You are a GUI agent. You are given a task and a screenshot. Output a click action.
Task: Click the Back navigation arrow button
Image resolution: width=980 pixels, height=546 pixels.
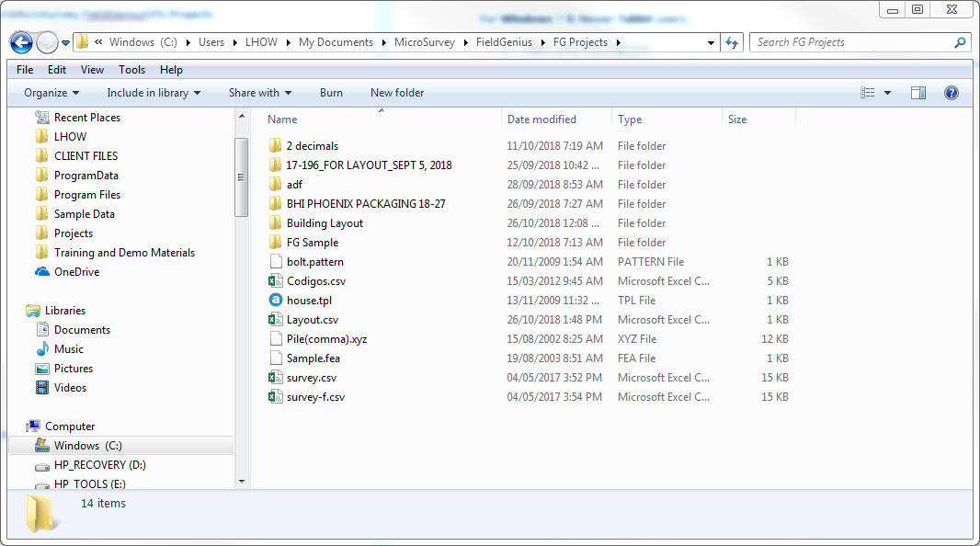point(22,42)
